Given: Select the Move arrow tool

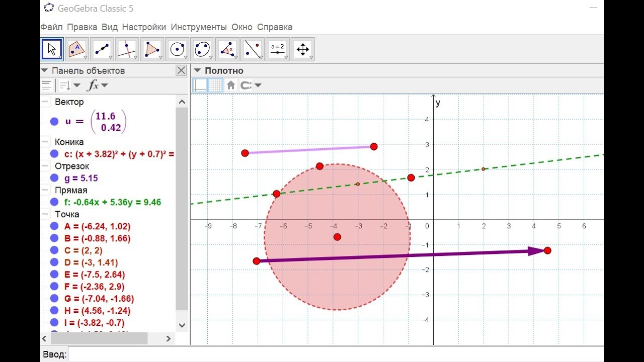Looking at the screenshot, I should [51, 49].
